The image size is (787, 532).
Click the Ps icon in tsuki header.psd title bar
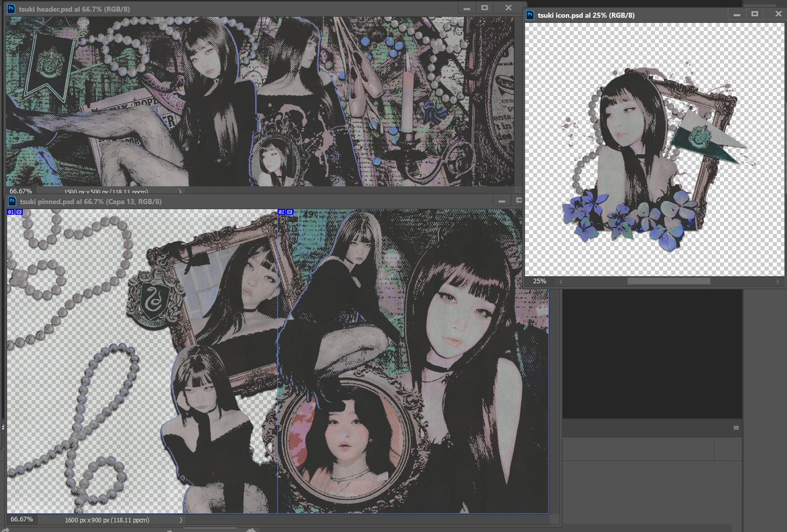pyautogui.click(x=11, y=9)
